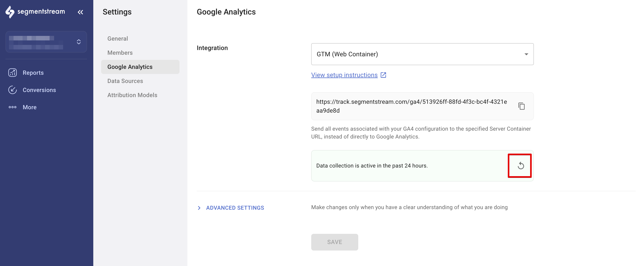Open View setup instructions link
644x266 pixels.
[344, 75]
